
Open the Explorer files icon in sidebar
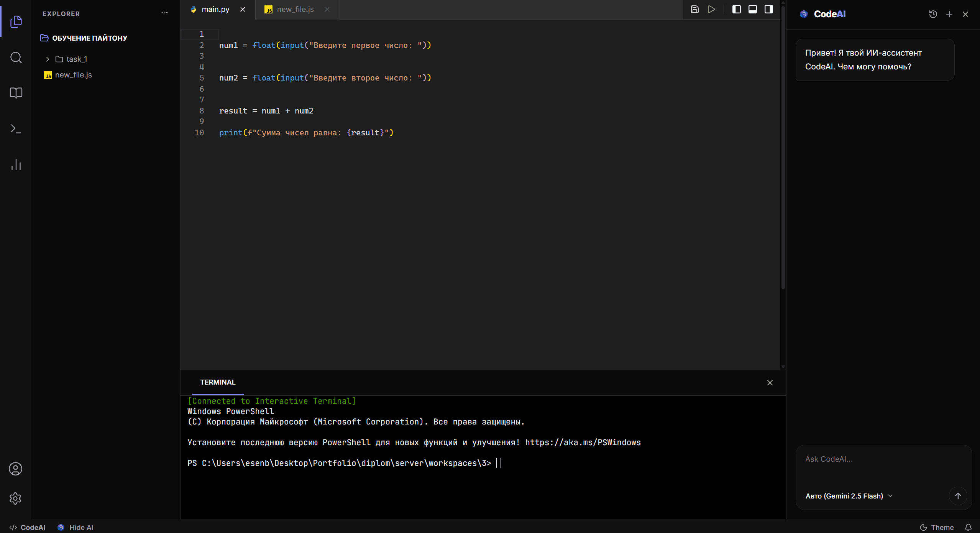point(16,21)
